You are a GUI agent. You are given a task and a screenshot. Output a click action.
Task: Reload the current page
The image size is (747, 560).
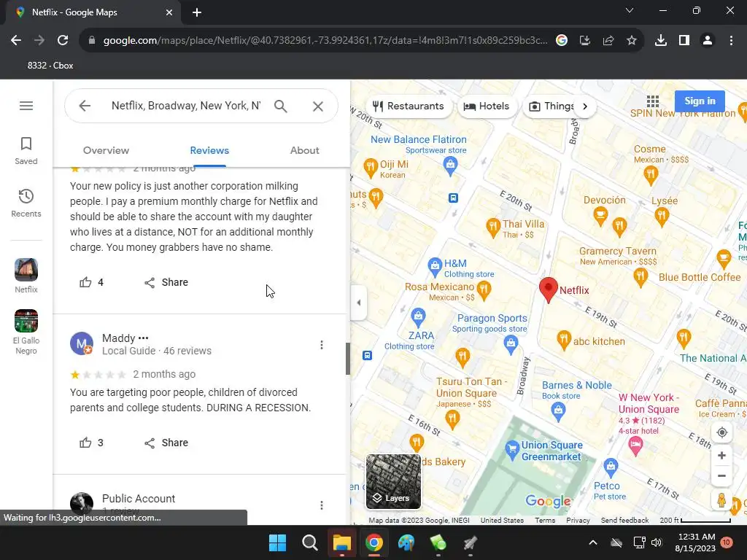pos(63,41)
